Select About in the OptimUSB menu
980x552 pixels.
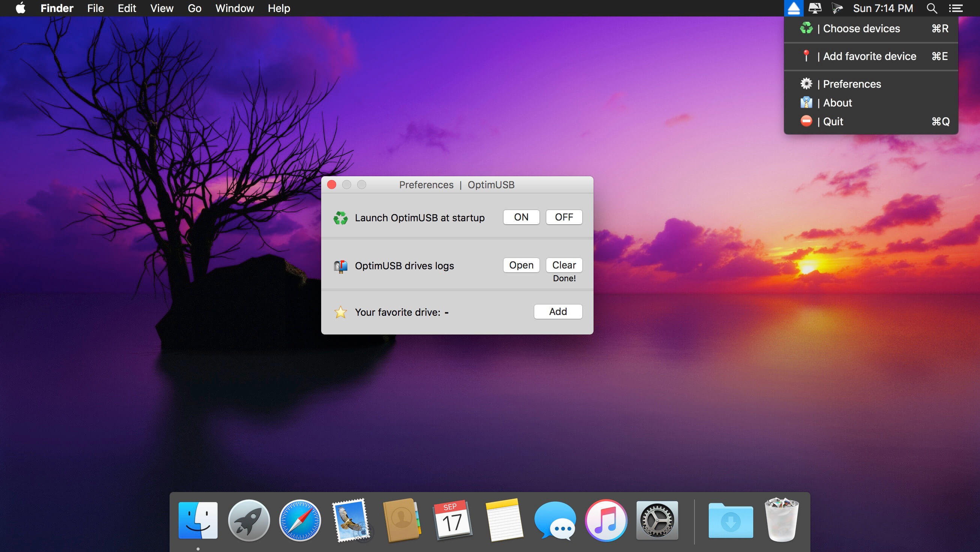point(871,103)
